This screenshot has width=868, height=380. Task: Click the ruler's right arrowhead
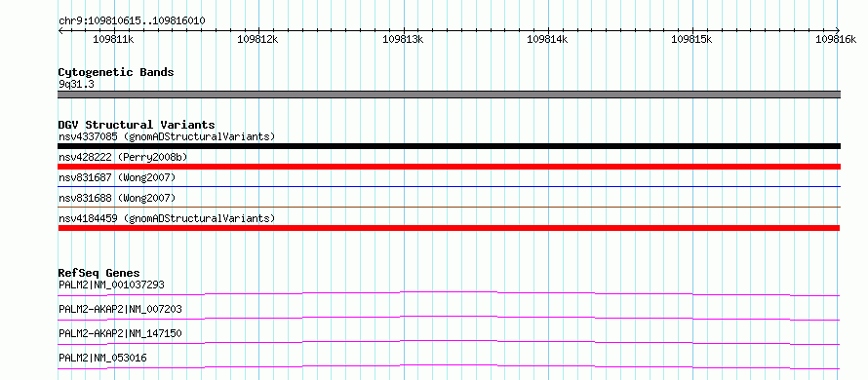pyautogui.click(x=838, y=30)
